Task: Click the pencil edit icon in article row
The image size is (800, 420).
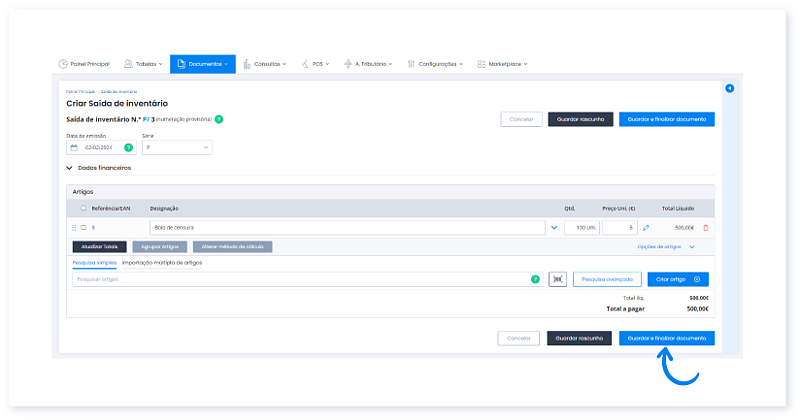Action: [646, 228]
